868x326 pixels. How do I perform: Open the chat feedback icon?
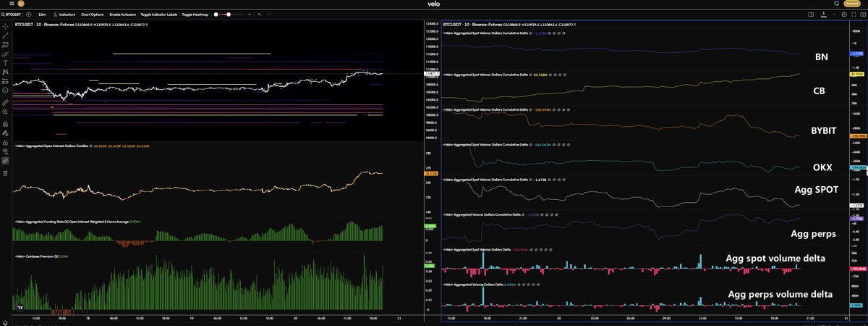point(836,4)
